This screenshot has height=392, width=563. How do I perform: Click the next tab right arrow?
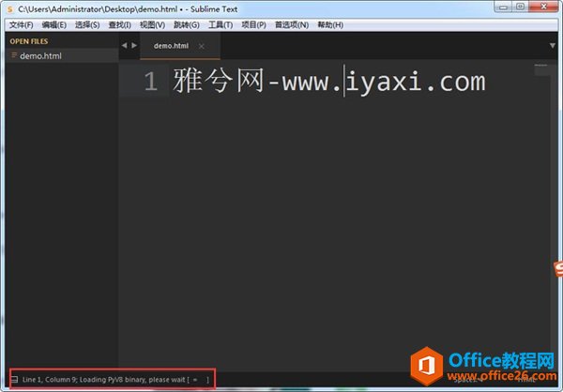tap(134, 45)
